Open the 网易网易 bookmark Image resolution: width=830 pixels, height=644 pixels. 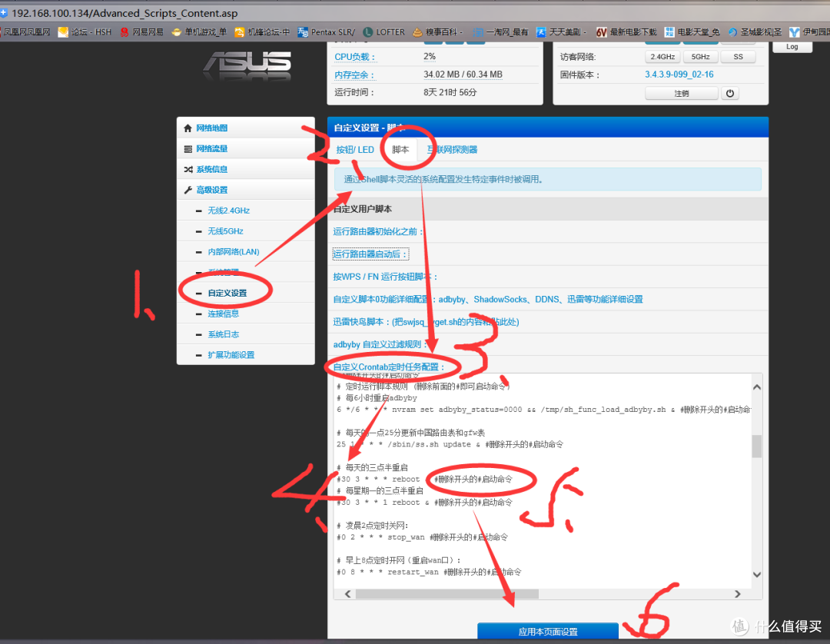[142, 32]
